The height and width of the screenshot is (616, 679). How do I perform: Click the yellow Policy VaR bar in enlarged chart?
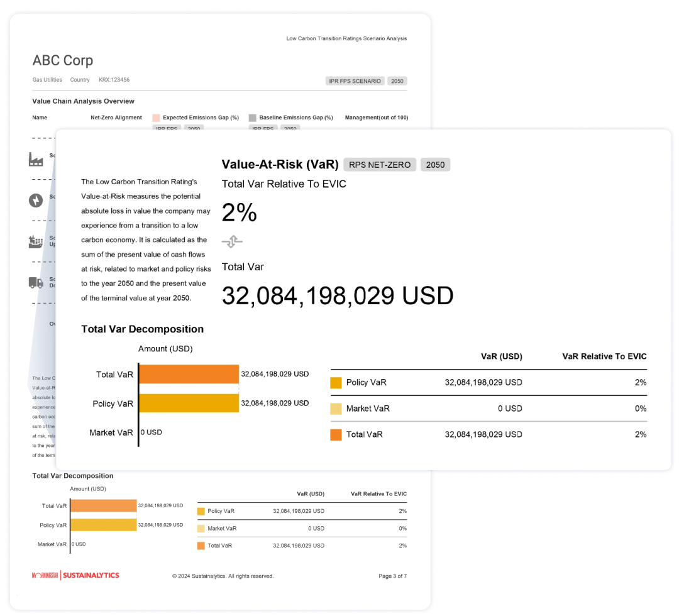189,403
